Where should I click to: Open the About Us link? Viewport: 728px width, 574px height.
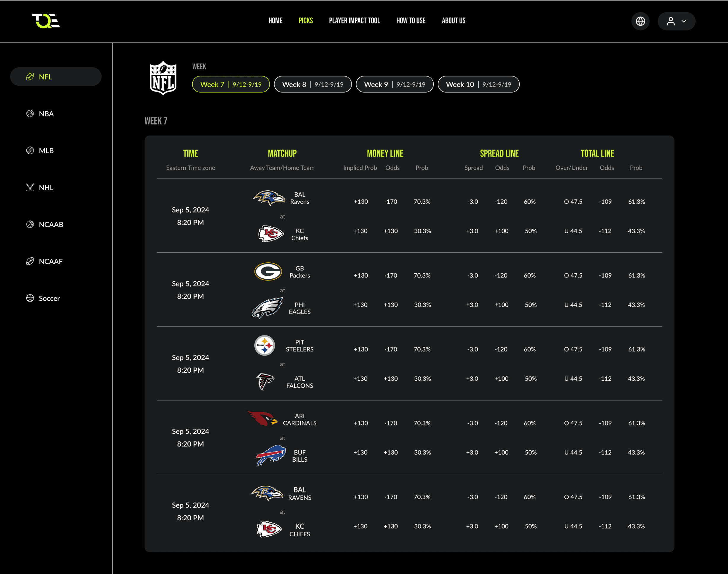point(453,21)
